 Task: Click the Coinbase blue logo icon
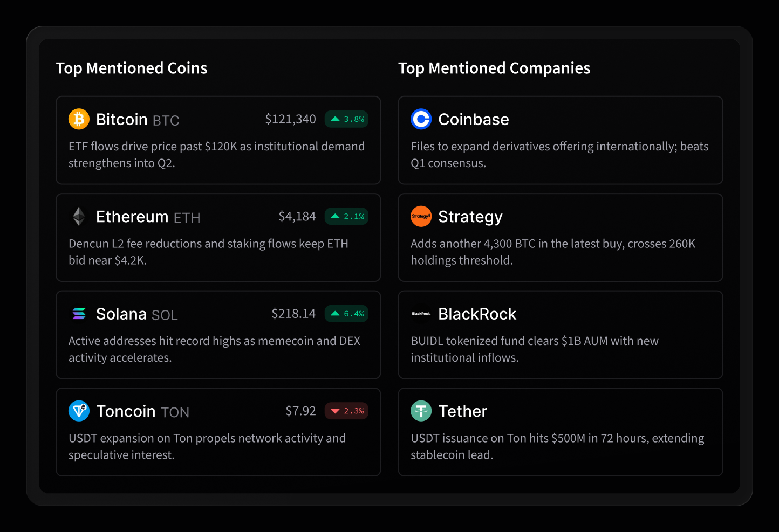click(421, 119)
